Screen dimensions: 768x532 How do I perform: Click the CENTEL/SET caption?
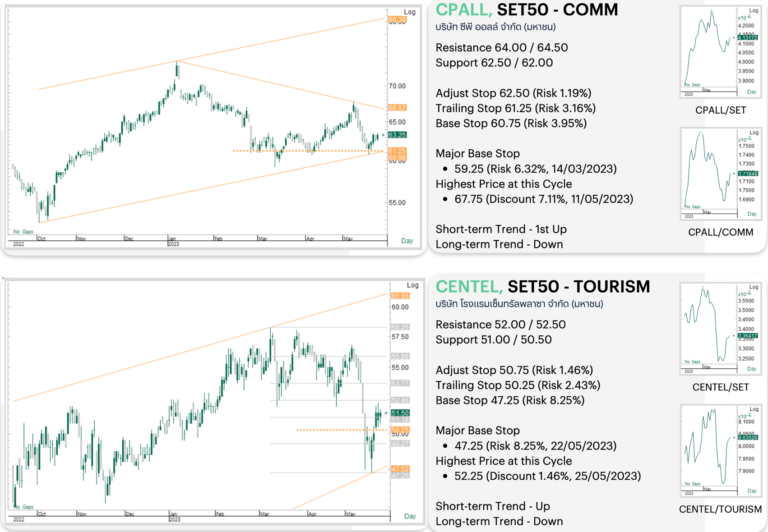(721, 387)
